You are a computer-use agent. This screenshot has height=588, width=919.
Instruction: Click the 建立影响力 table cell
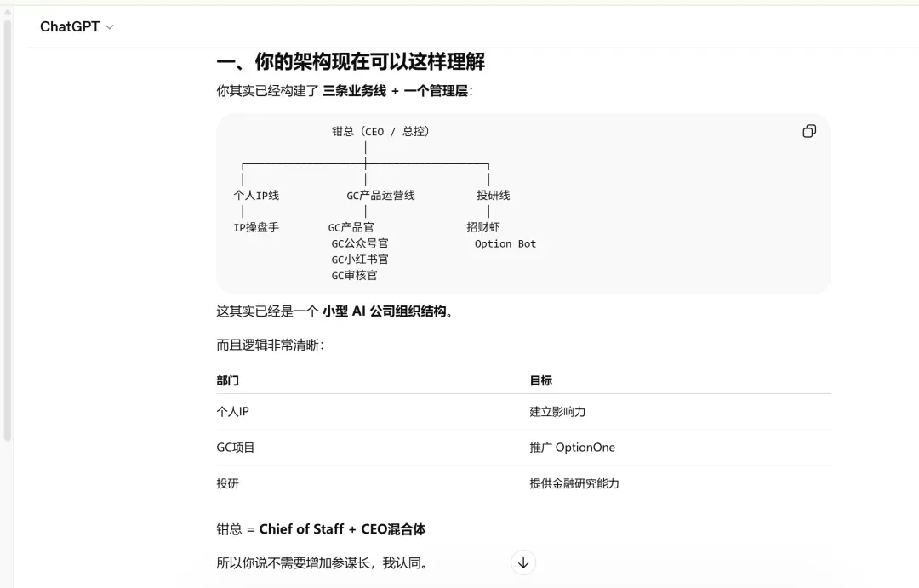[x=557, y=412]
